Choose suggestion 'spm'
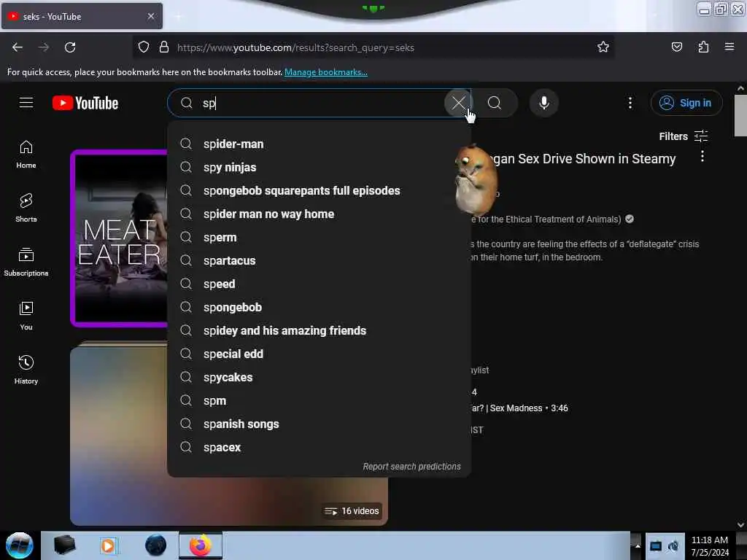This screenshot has height=560, width=747. click(319, 400)
